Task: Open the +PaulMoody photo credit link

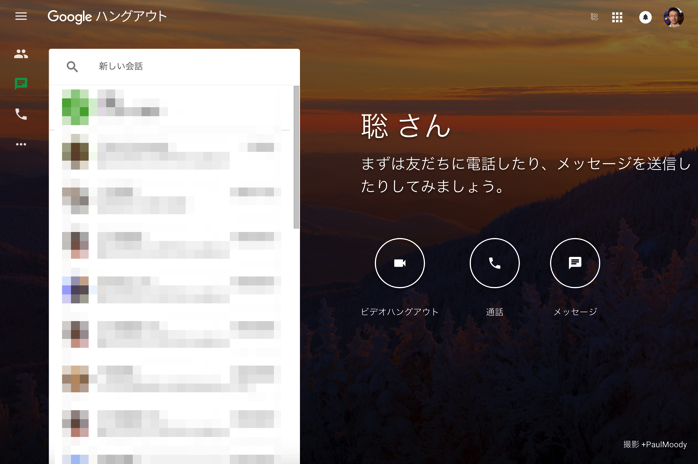Action: tap(666, 444)
